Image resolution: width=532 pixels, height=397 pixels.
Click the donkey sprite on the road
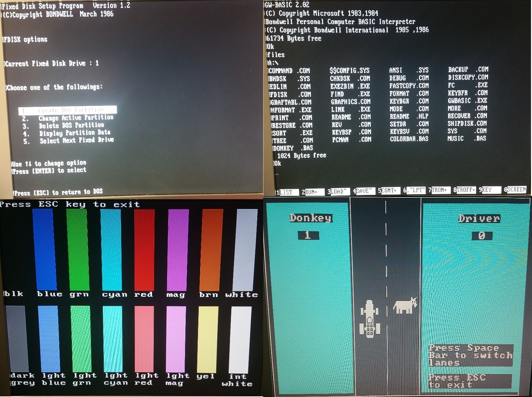(405, 305)
